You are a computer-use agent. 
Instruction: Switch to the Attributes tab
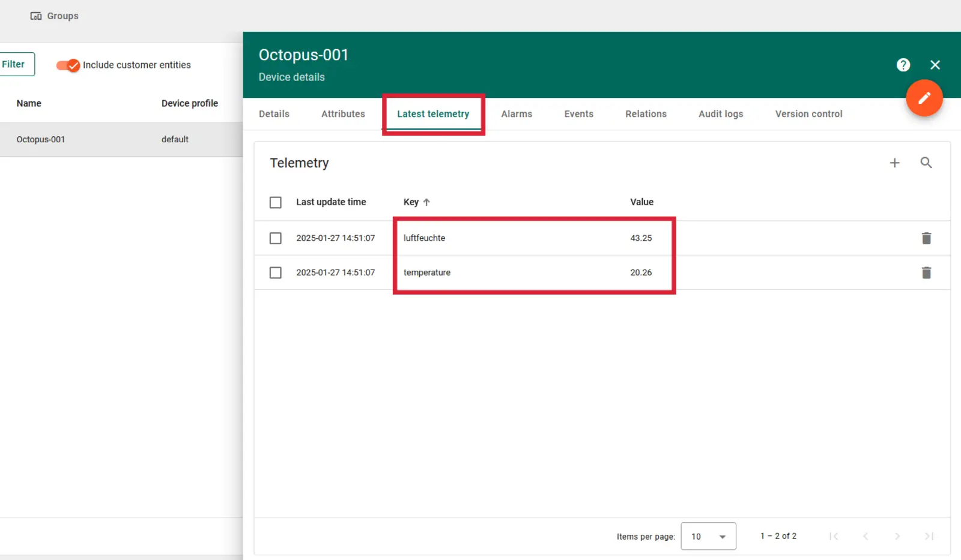coord(343,114)
